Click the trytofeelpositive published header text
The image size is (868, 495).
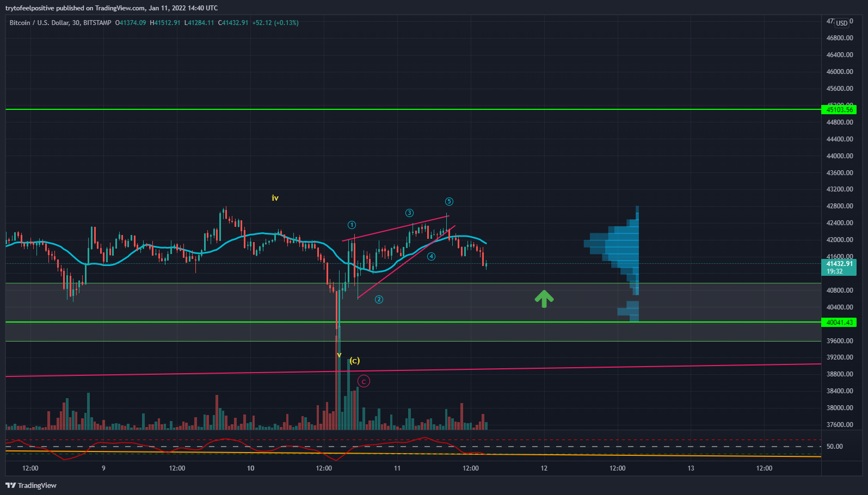pos(112,8)
